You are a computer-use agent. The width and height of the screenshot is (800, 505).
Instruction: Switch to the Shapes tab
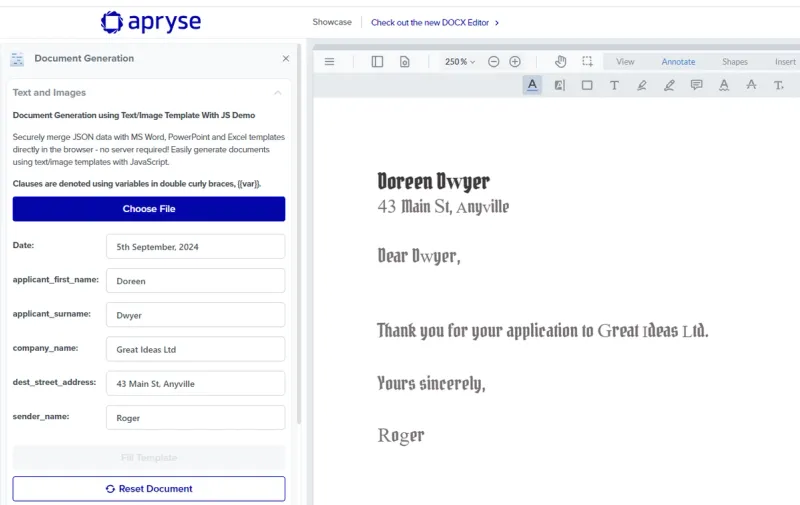tap(735, 62)
